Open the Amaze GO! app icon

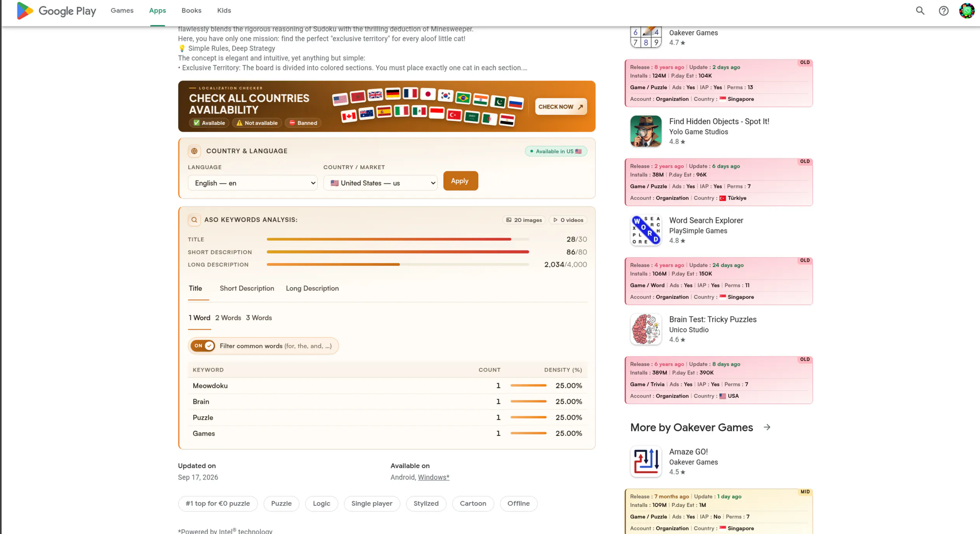tap(646, 461)
